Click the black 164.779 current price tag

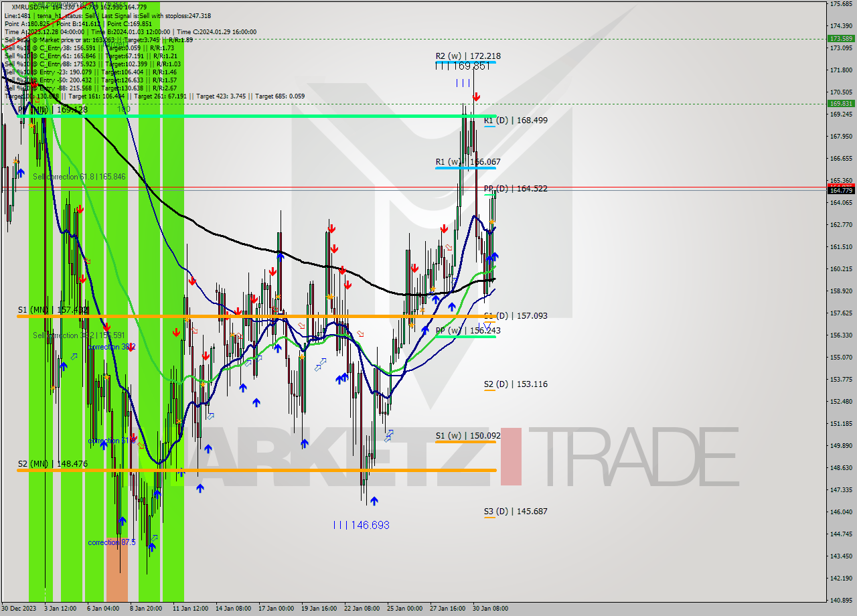pyautogui.click(x=841, y=191)
